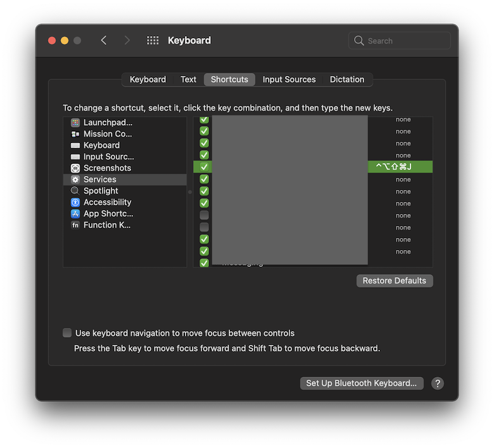Show all preferences via grid icon
Screen dimensions: 494x448
pos(153,40)
